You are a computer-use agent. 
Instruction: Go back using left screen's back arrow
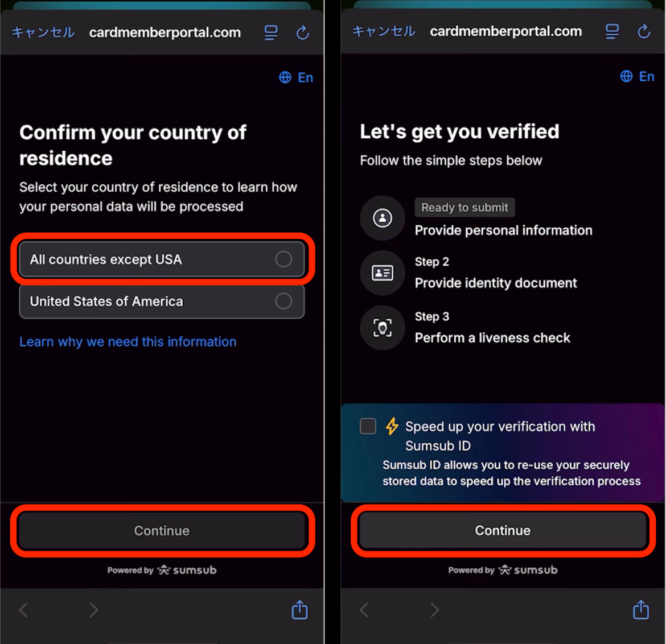pyautogui.click(x=24, y=610)
